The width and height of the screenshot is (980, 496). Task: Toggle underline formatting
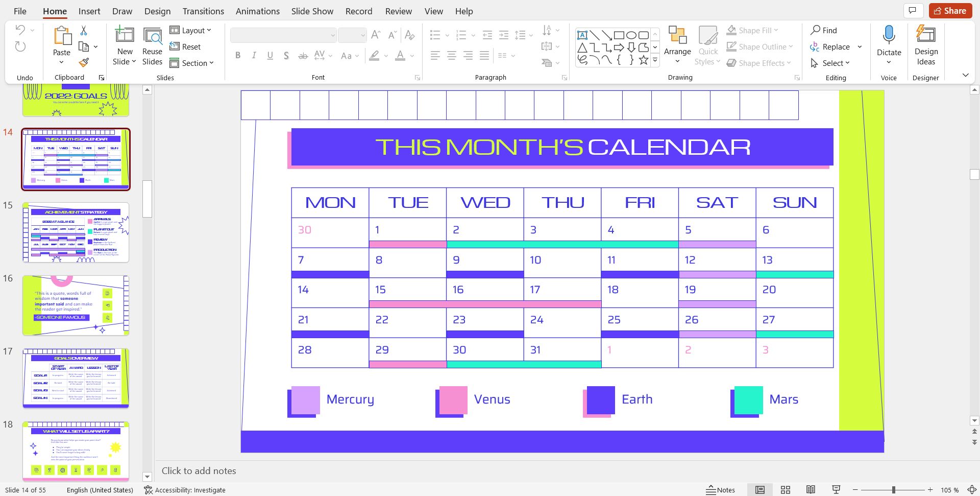click(270, 56)
